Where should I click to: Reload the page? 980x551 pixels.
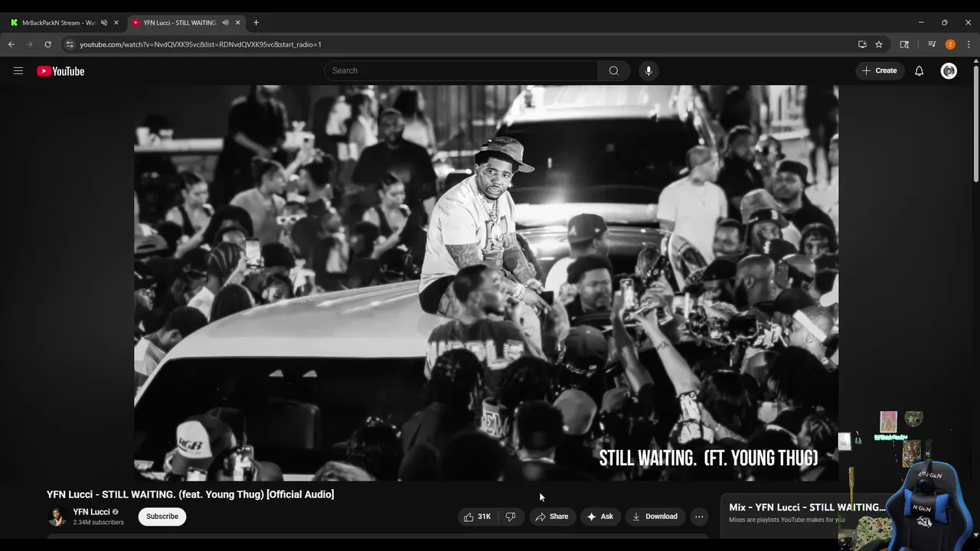click(47, 44)
